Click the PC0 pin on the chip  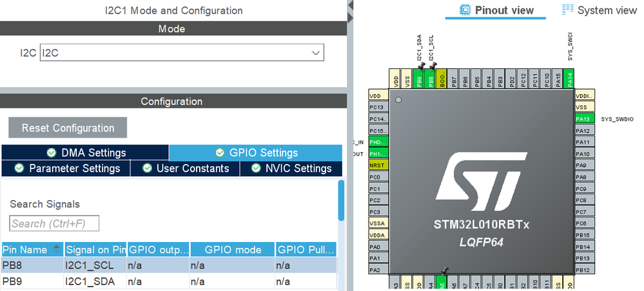pos(378,177)
